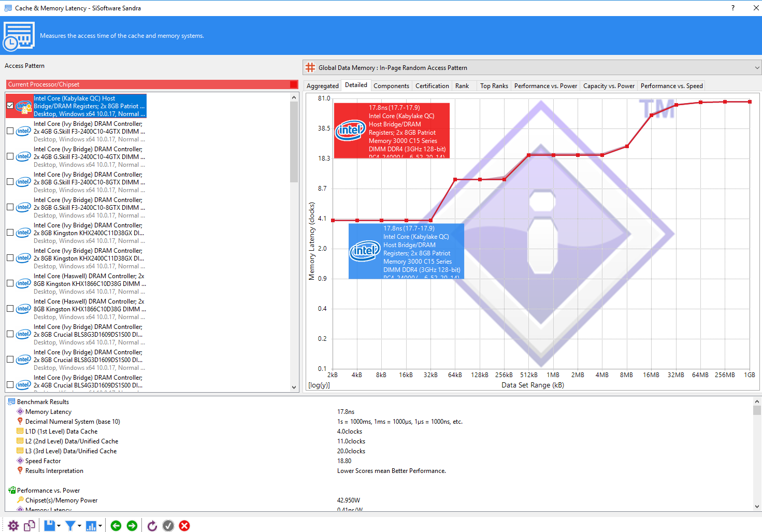Click the processor list scroll down arrow

[294, 387]
